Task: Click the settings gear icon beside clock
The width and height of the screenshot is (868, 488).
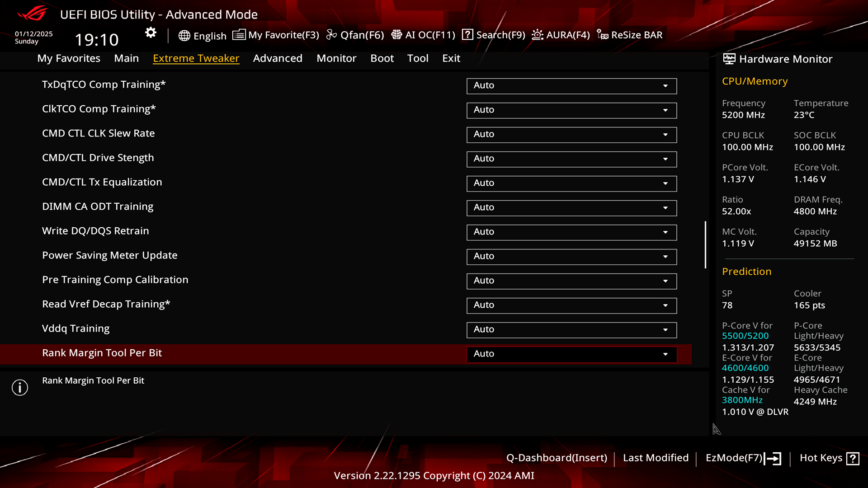Action: coord(151,33)
